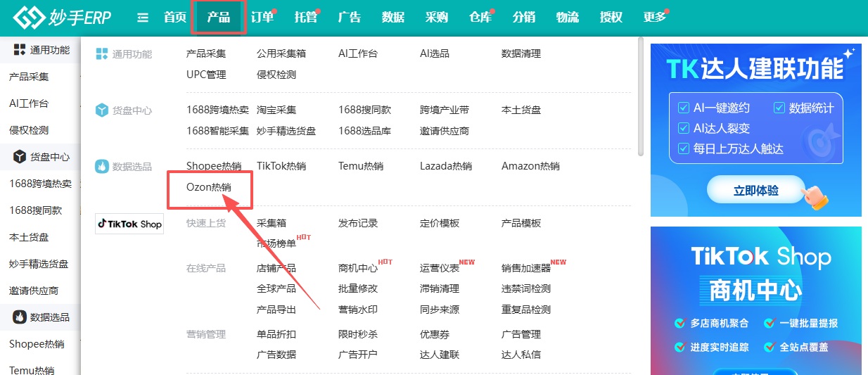The width and height of the screenshot is (868, 375).
Task: Open 侵权检测 in dropdown panel
Action: click(276, 74)
